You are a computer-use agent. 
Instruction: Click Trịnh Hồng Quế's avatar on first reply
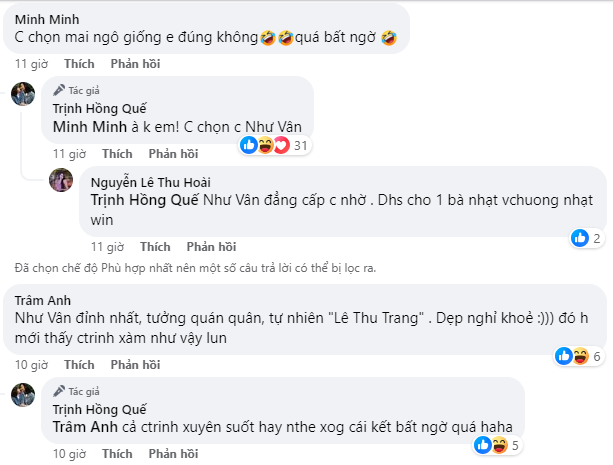(24, 95)
